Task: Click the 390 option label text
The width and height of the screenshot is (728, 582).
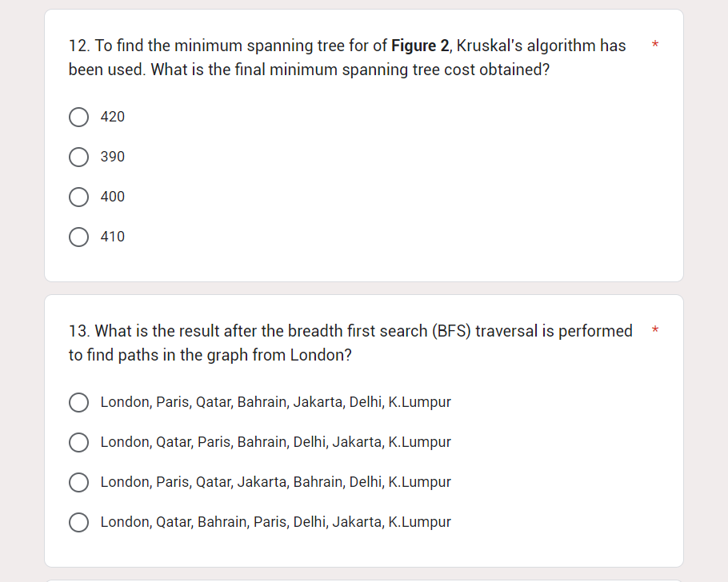Action: click(113, 157)
